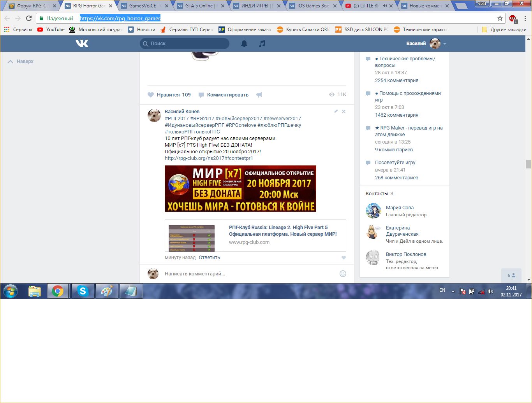Open Мария Сова contact profile
The image size is (532, 403).
click(400, 208)
